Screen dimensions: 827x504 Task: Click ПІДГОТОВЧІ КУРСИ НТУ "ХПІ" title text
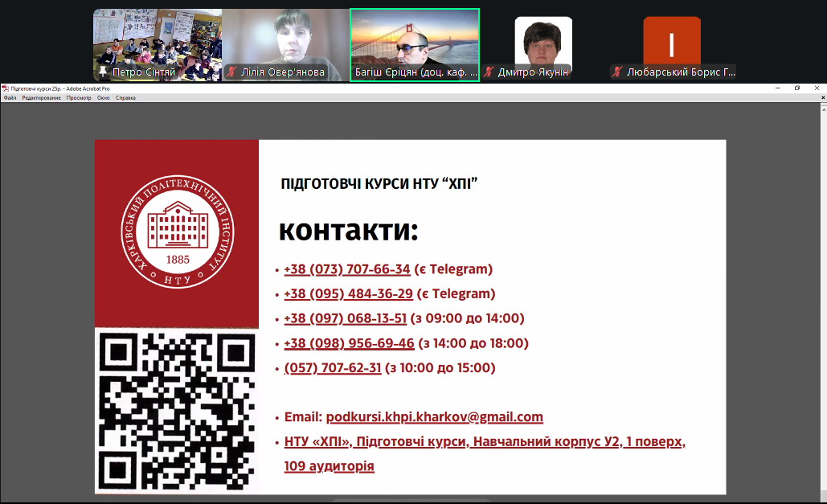[x=379, y=183]
